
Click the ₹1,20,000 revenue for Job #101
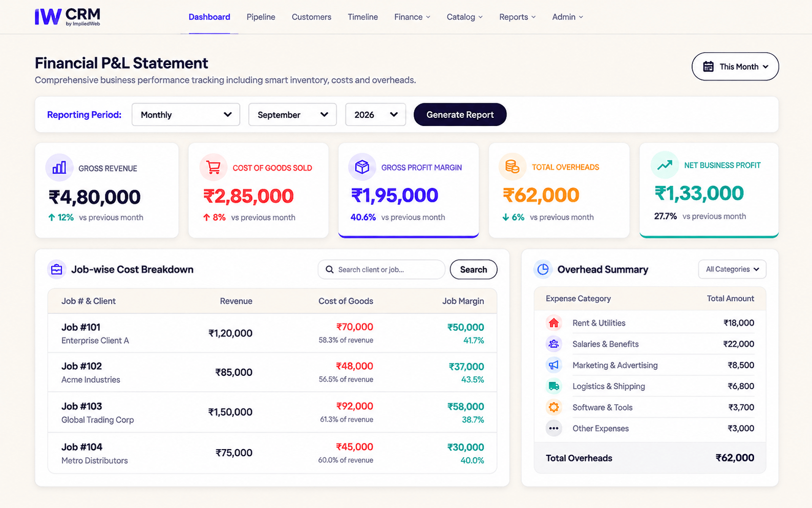coord(230,333)
